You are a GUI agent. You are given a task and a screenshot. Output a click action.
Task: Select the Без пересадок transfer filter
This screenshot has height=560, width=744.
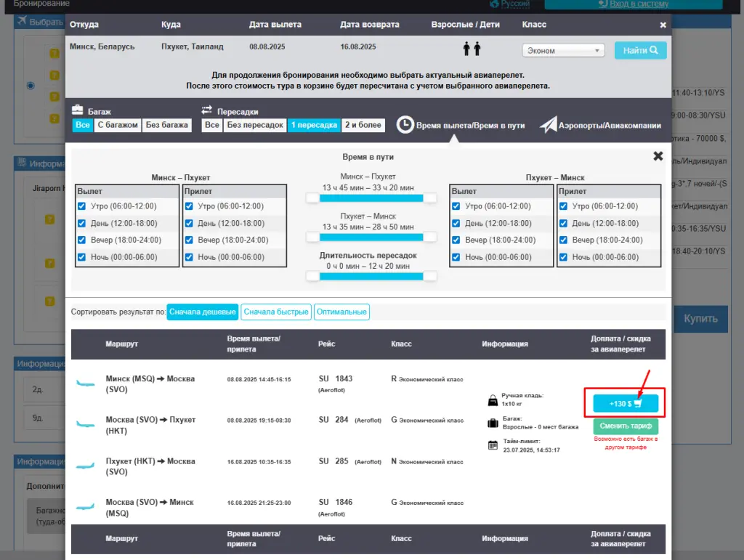coord(254,125)
